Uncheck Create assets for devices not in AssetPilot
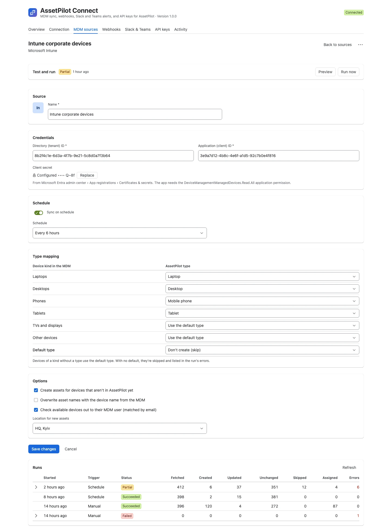 point(36,390)
